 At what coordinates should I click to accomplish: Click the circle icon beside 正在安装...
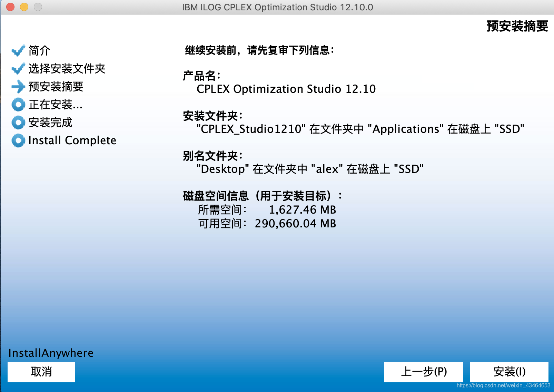[18, 105]
